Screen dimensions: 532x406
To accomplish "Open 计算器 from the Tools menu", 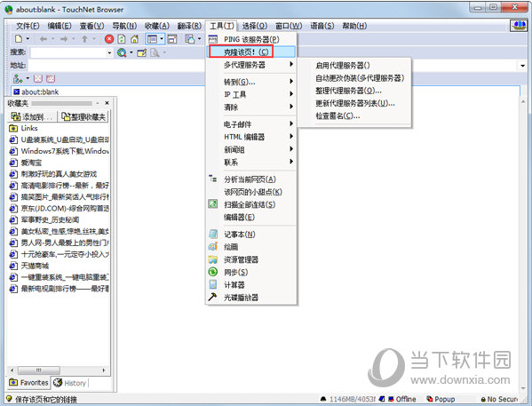I will 251,285.
